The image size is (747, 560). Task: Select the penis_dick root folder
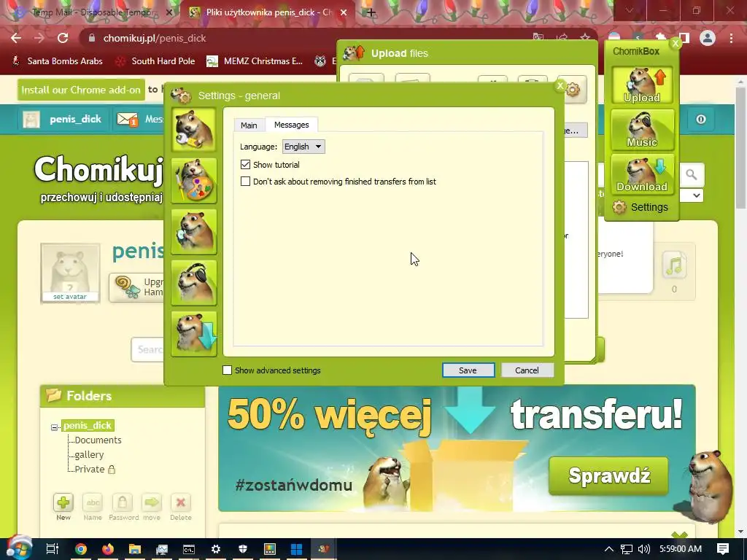[x=88, y=425]
